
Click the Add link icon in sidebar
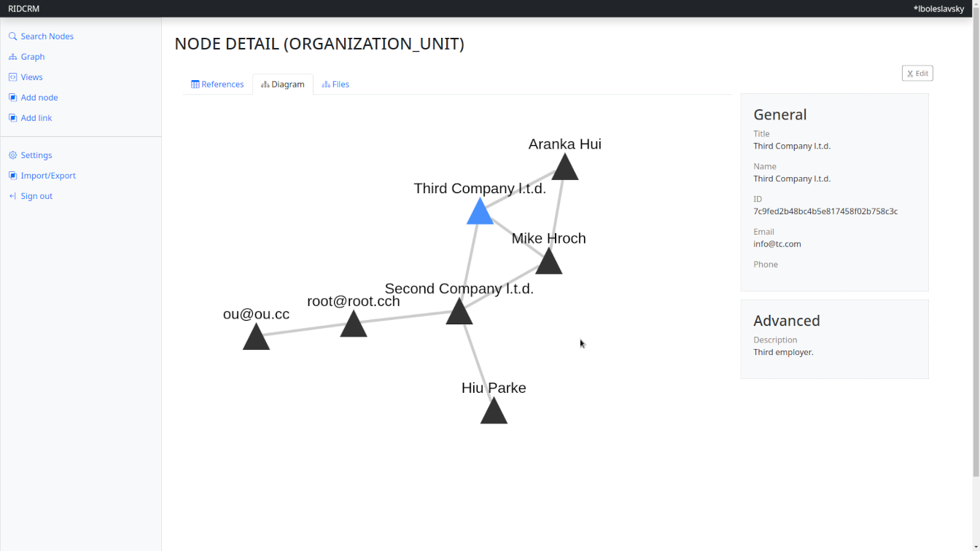tap(12, 117)
